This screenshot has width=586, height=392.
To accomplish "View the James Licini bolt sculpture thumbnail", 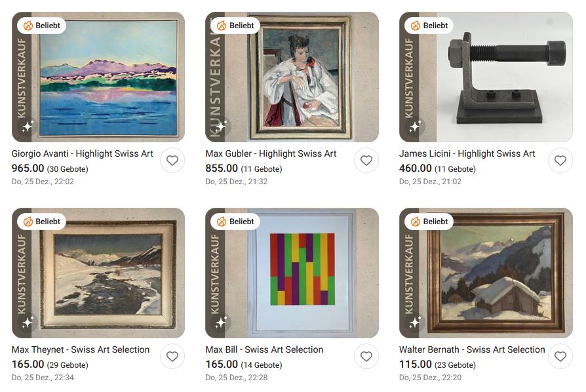I will pos(486,77).
